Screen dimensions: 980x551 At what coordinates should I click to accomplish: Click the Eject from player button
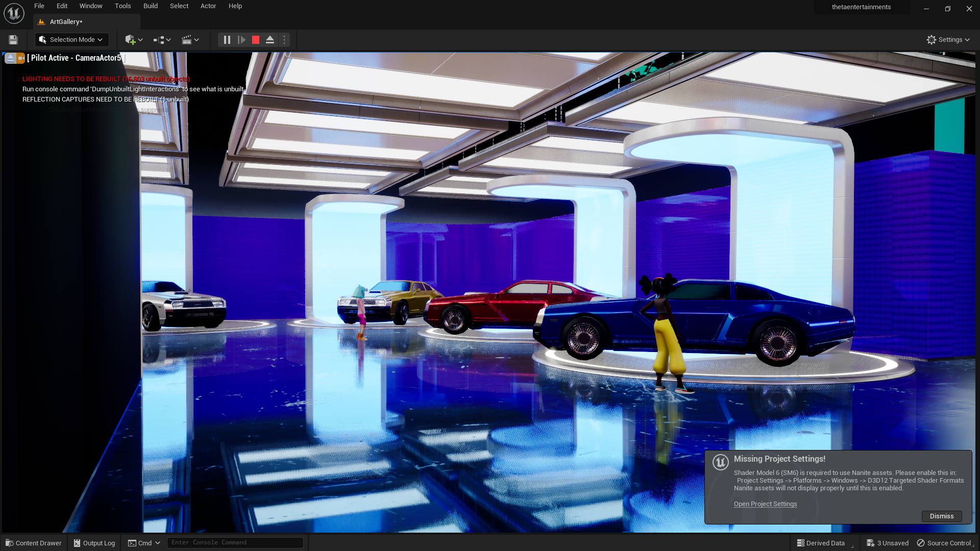(x=270, y=40)
